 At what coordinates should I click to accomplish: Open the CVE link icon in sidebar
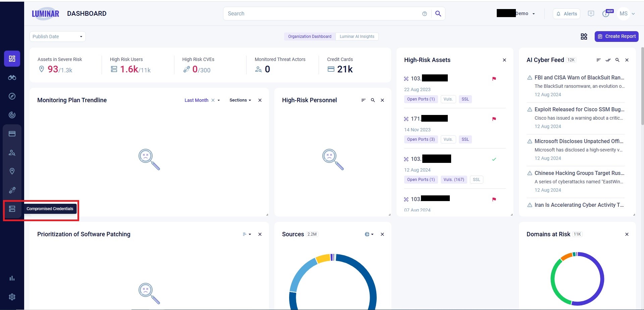pos(12,190)
